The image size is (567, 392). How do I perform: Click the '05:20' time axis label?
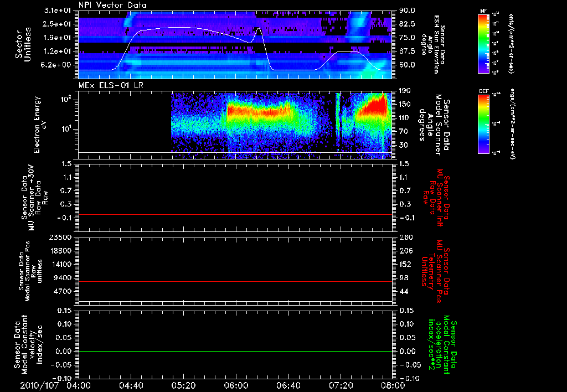183,385
